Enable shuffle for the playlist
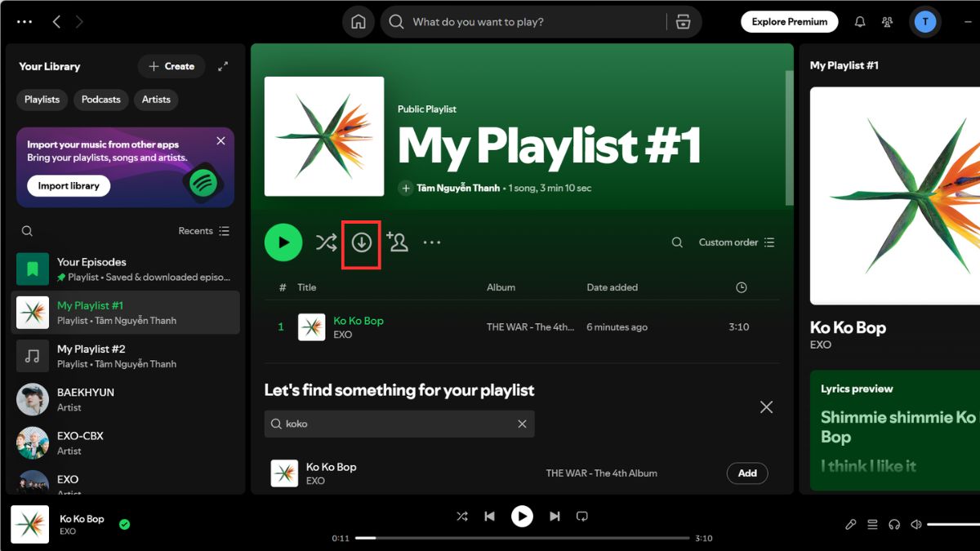 pyautogui.click(x=326, y=242)
